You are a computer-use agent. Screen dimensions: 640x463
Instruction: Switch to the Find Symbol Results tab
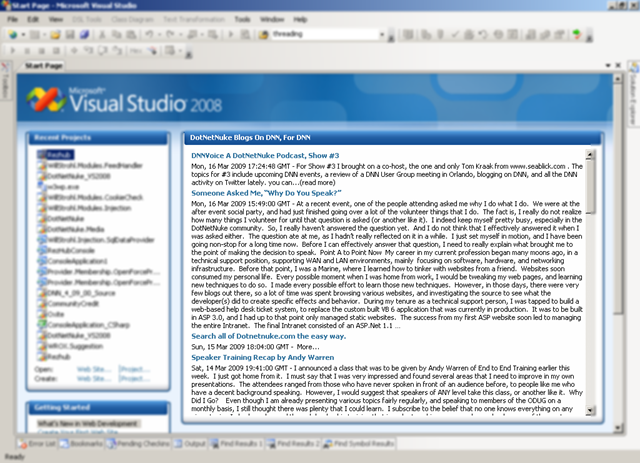pos(358,444)
